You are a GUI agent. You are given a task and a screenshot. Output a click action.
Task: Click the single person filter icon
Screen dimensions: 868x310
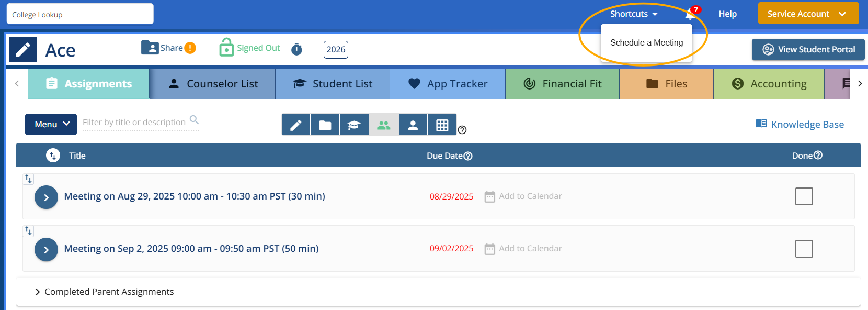tap(413, 125)
